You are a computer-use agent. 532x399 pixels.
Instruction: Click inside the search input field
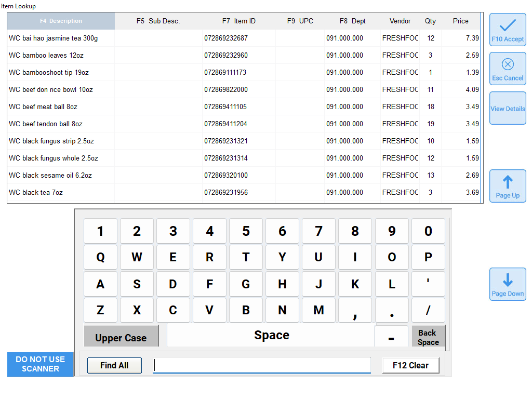[x=262, y=365]
